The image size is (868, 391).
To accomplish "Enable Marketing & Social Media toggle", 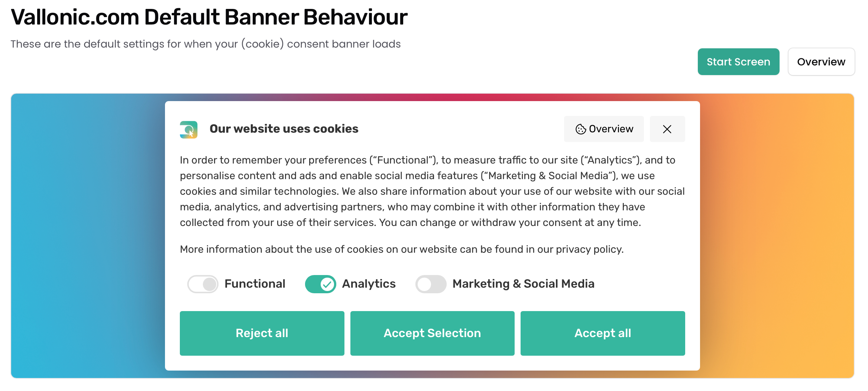I will (431, 284).
